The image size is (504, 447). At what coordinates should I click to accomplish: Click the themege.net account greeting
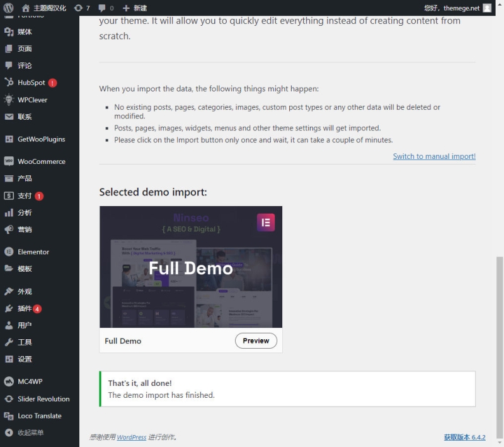click(x=452, y=8)
